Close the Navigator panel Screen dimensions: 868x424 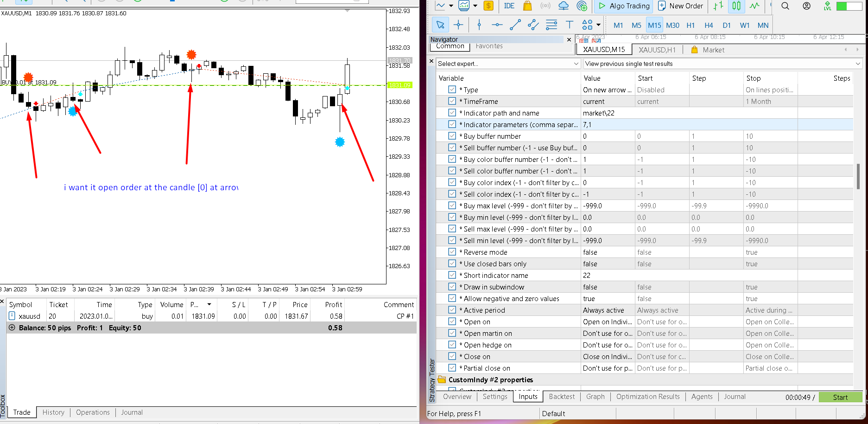pos(569,39)
